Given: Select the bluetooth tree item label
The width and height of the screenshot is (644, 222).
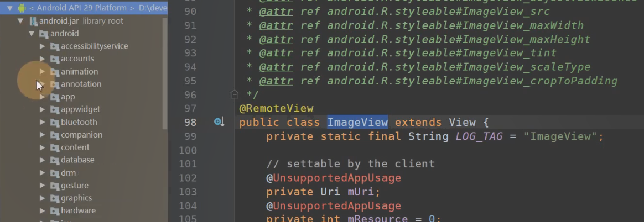Looking at the screenshot, I should pos(79,122).
